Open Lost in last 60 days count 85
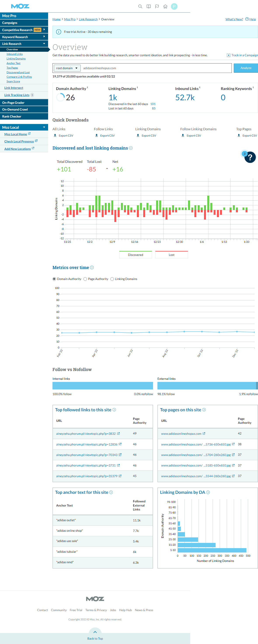The height and width of the screenshot is (644, 258). (x=154, y=109)
